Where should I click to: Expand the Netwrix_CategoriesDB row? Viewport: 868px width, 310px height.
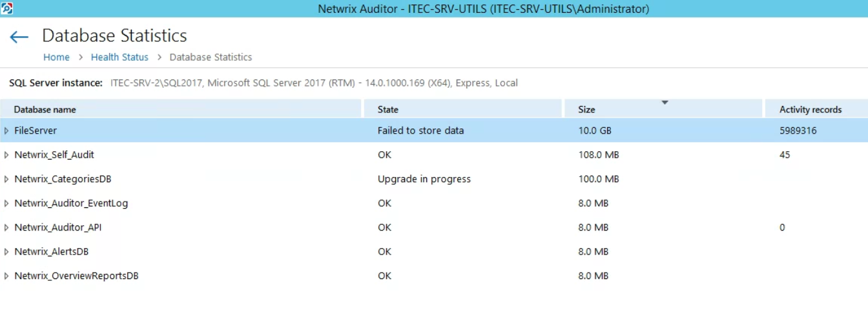click(6, 179)
